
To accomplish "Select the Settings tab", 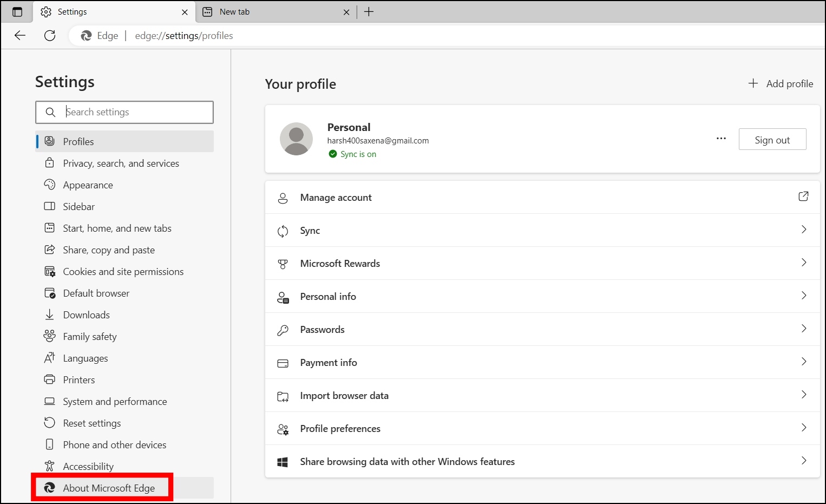I will (114, 12).
